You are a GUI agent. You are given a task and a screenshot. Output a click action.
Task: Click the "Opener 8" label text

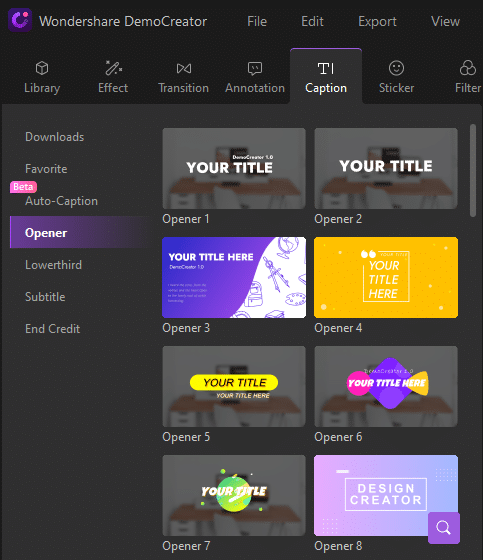tap(338, 546)
